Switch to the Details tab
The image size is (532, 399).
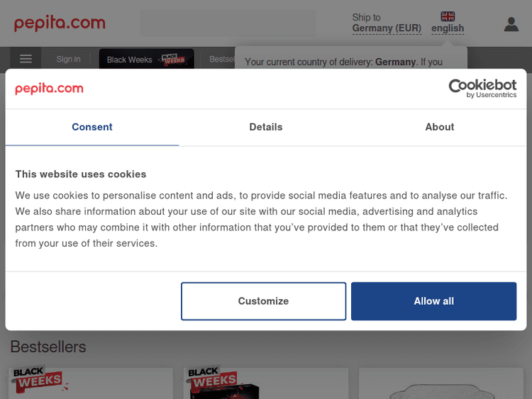tap(266, 127)
